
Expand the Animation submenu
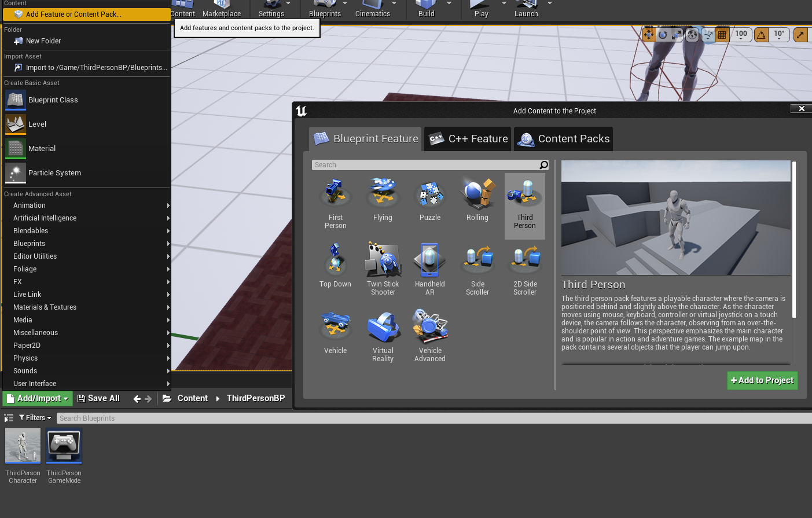(x=87, y=205)
